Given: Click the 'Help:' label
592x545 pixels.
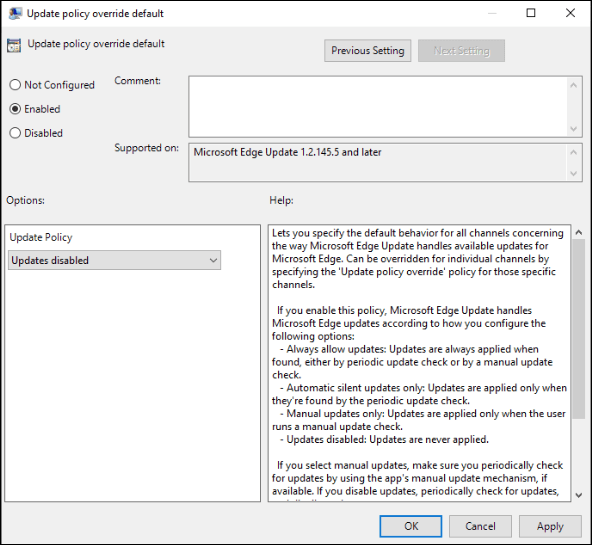Looking at the screenshot, I should pyautogui.click(x=281, y=200).
